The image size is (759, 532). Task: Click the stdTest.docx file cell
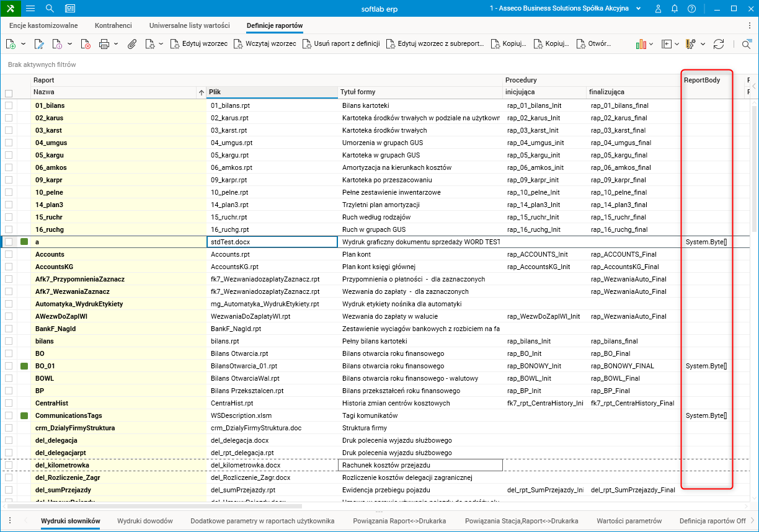tap(272, 242)
